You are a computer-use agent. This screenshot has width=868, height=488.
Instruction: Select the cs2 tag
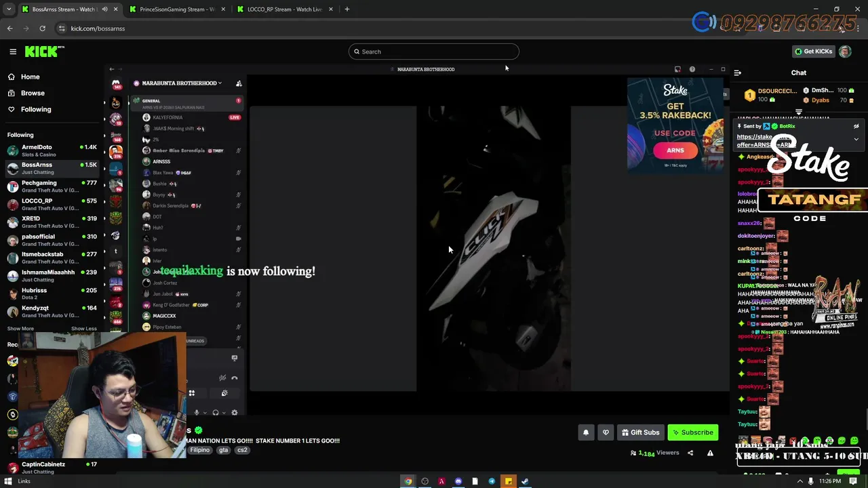coord(242,450)
